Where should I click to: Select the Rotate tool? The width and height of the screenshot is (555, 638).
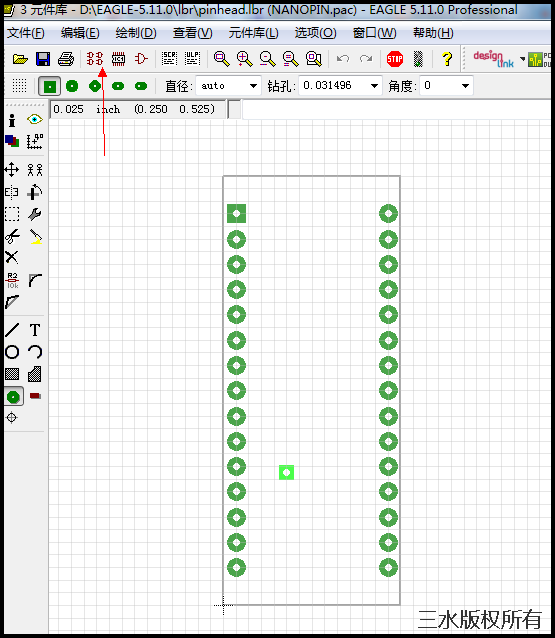click(35, 192)
